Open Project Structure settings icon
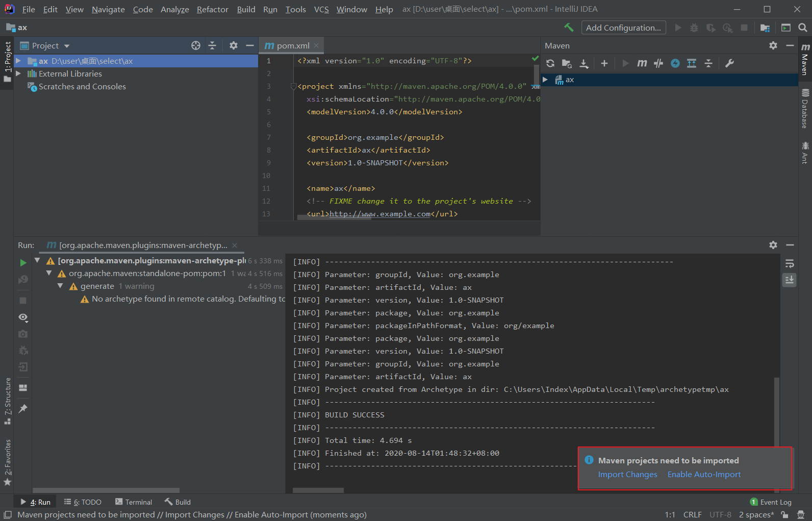812x521 pixels. [x=765, y=28]
